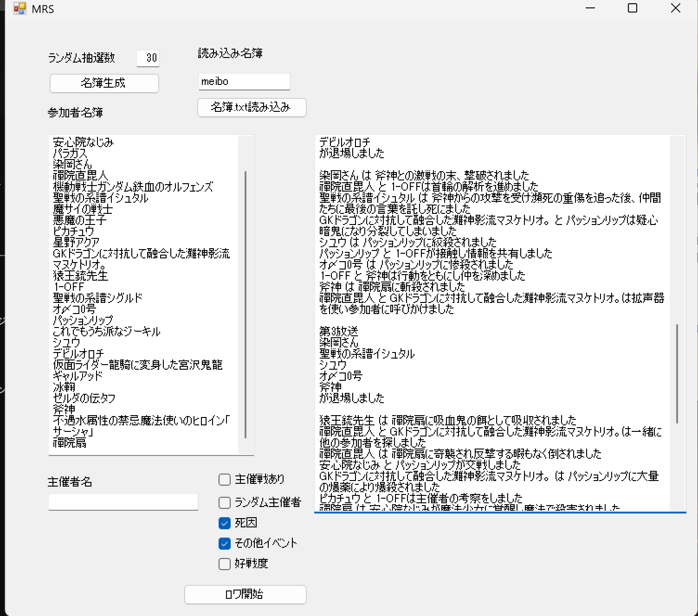
Task: Click the MRS application icon in title bar
Action: tap(19, 9)
